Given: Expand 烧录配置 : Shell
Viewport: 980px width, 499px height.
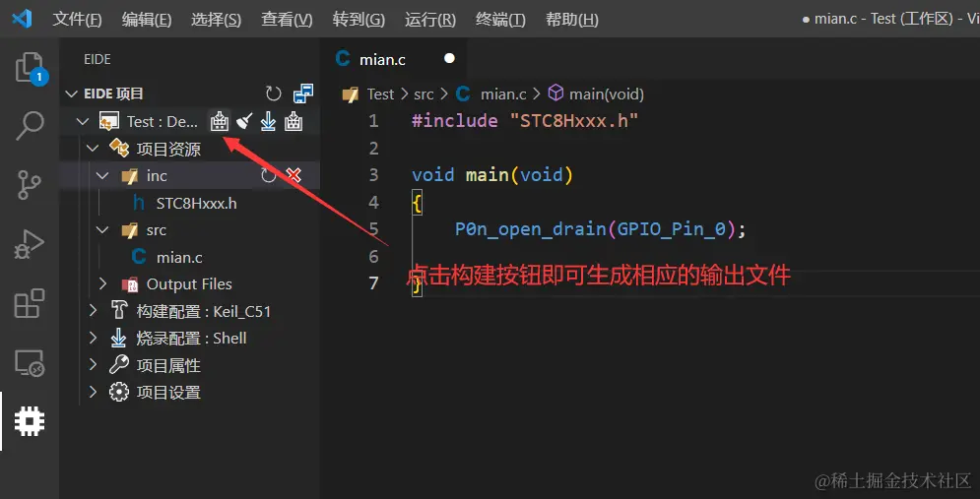Looking at the screenshot, I should (94, 339).
